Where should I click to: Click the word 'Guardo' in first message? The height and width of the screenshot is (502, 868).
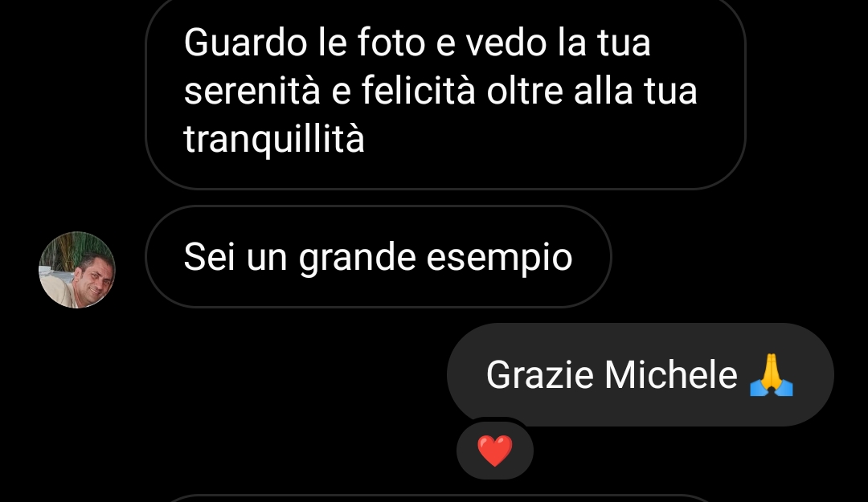245,43
